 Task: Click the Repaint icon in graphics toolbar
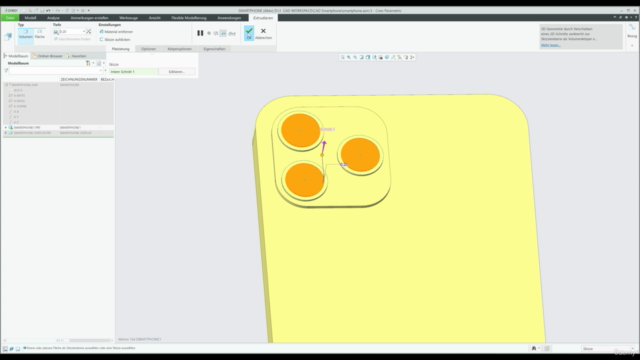click(x=361, y=58)
